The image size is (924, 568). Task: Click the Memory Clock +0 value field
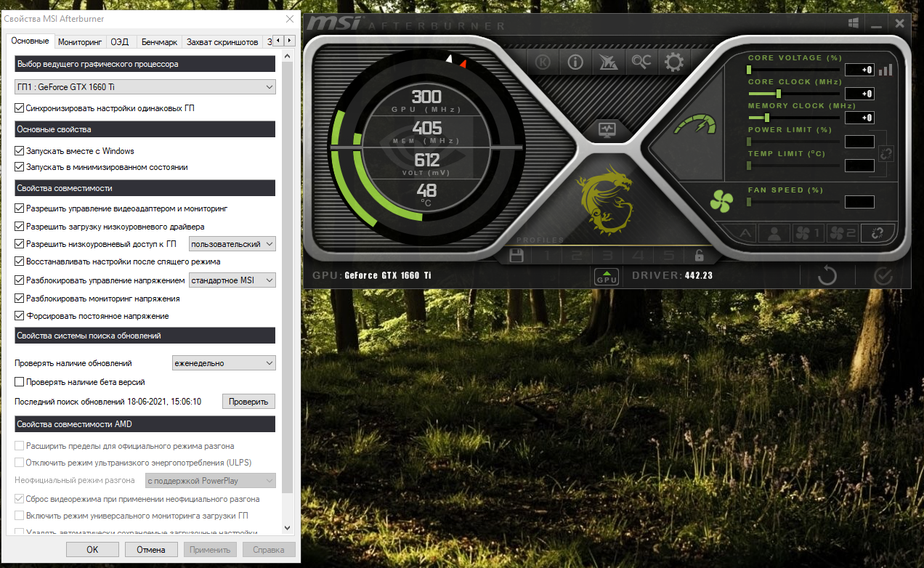pyautogui.click(x=859, y=118)
